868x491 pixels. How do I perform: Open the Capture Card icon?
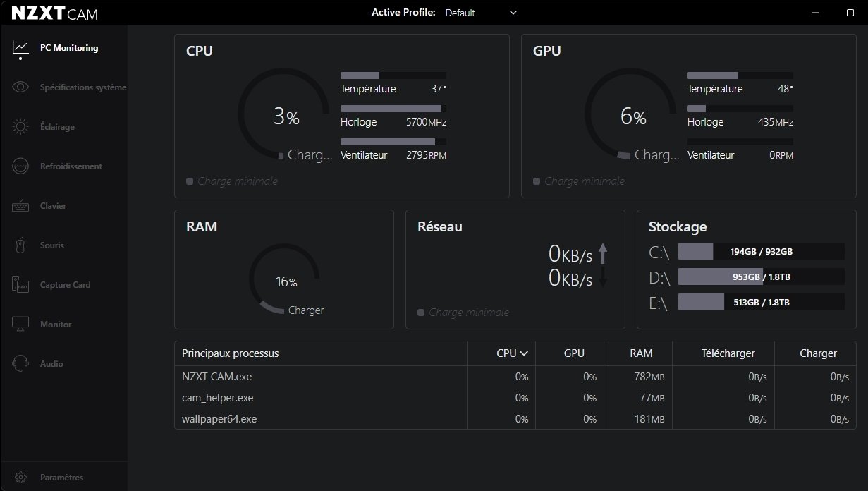point(20,285)
